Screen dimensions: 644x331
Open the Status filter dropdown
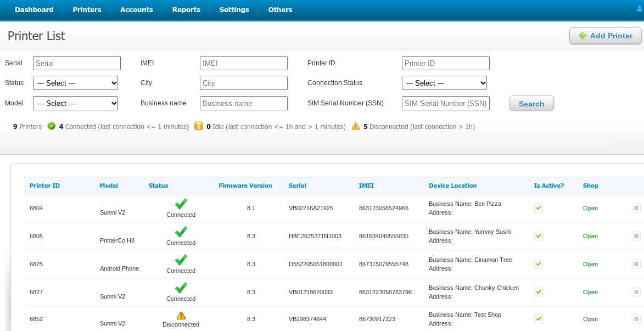pos(76,83)
